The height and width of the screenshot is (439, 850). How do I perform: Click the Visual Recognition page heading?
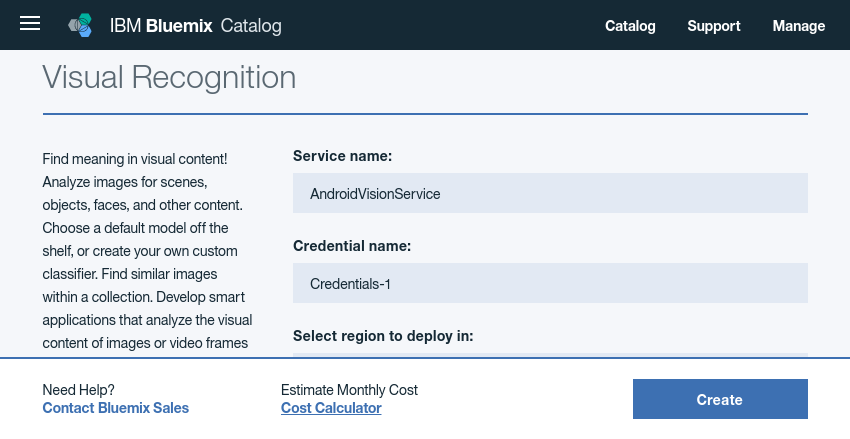pos(169,78)
